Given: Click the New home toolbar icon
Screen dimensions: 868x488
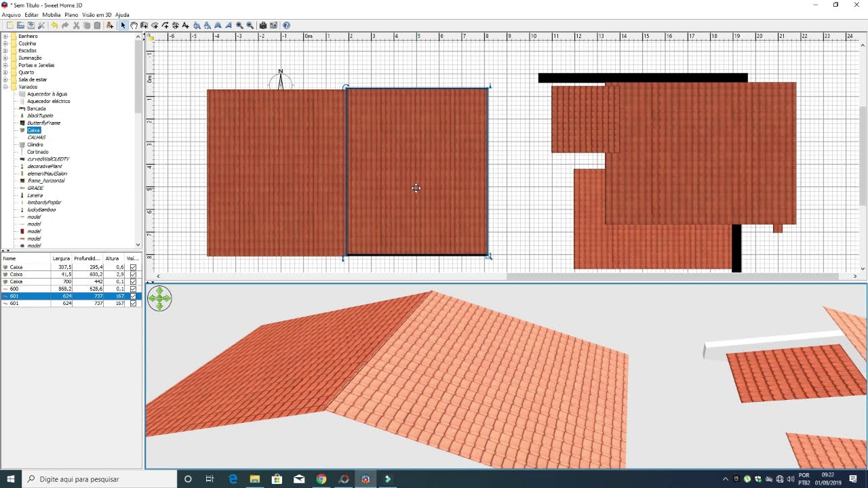Looking at the screenshot, I should pyautogui.click(x=9, y=25).
